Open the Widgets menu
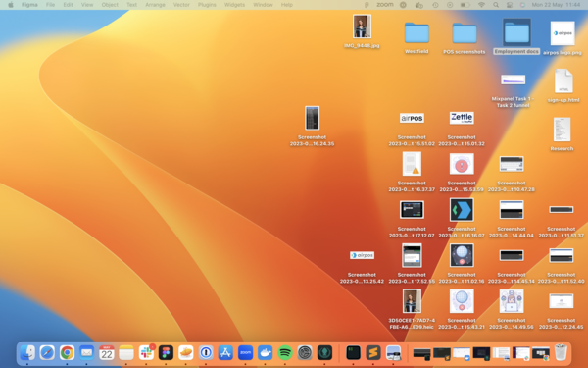 point(234,5)
